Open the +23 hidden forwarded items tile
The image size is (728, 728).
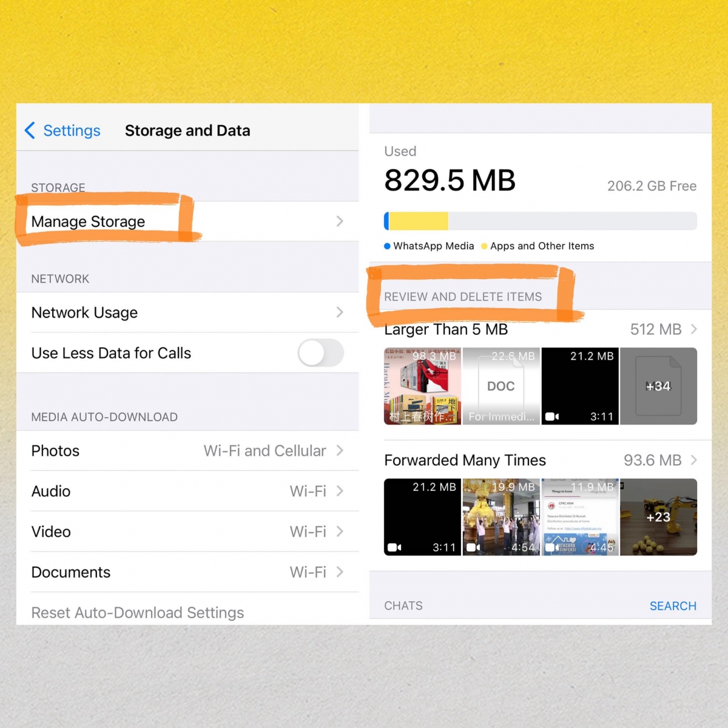click(658, 517)
